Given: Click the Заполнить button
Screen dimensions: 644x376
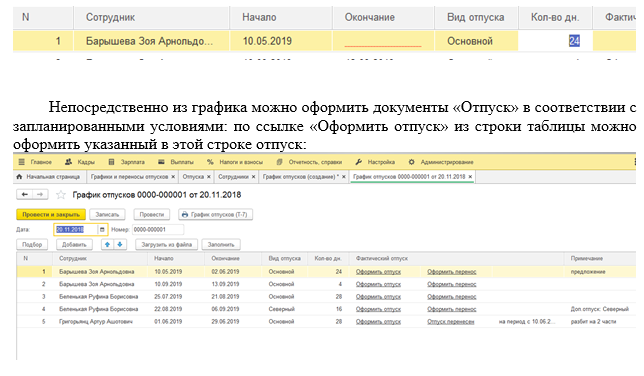Looking at the screenshot, I should click(221, 245).
